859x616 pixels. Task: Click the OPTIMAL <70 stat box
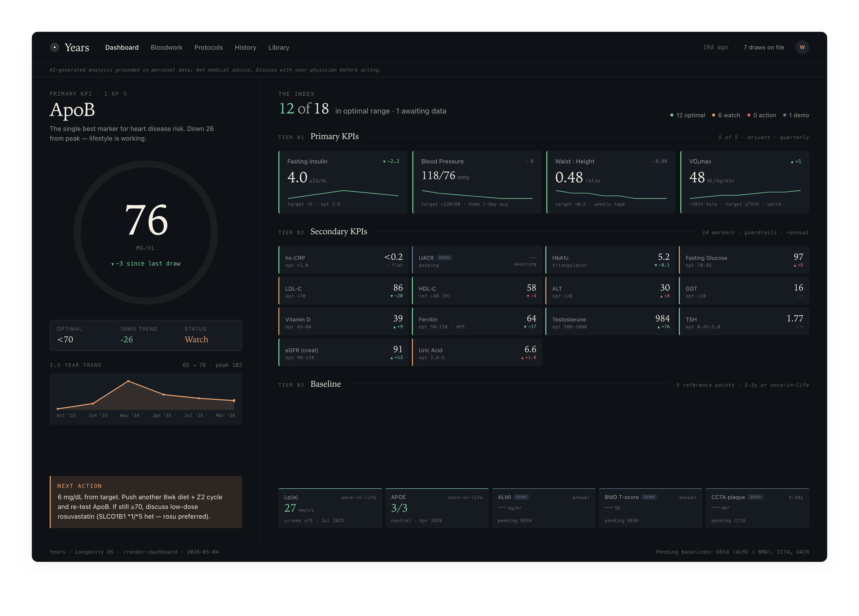(x=82, y=335)
